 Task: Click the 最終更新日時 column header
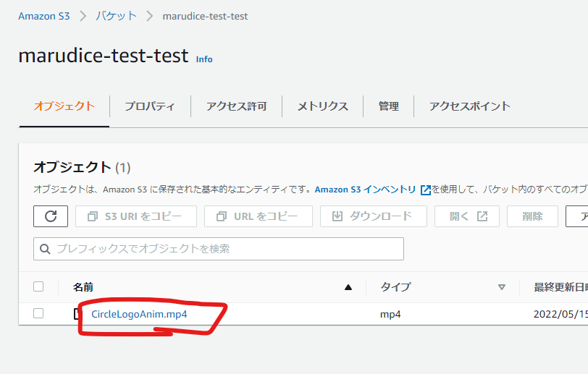[560, 287]
